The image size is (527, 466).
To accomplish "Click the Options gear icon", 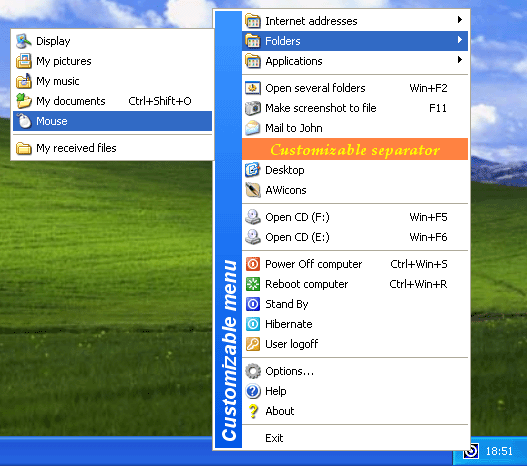I will [253, 371].
